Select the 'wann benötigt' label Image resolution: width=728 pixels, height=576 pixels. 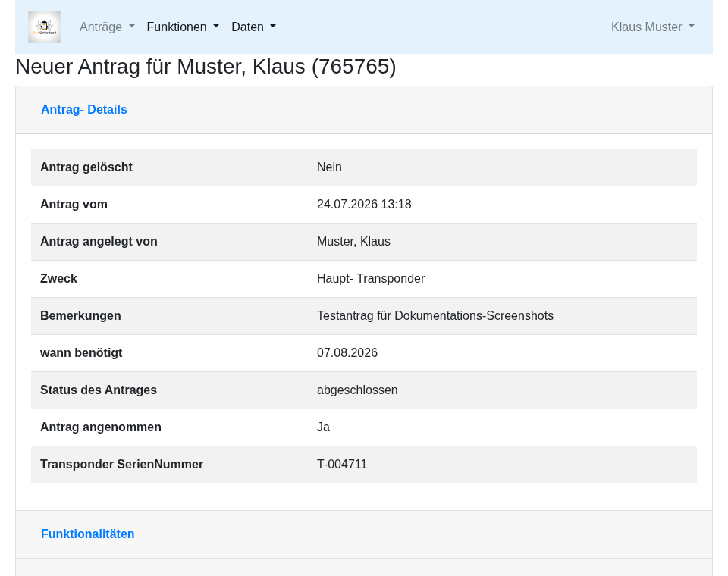click(x=81, y=352)
